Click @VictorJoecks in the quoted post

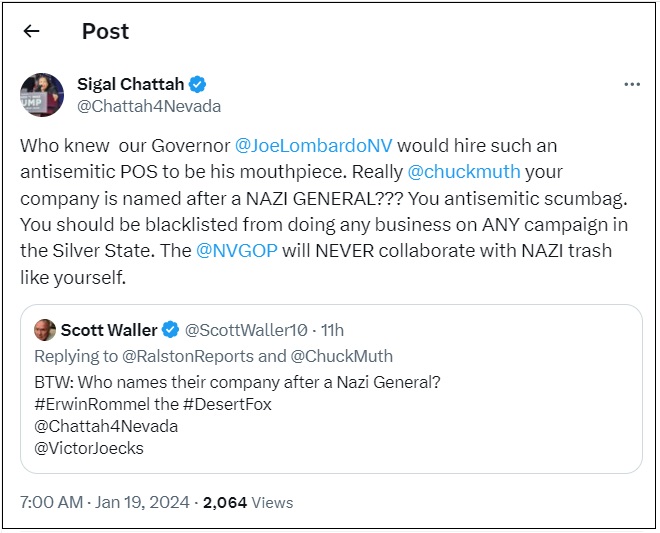[89, 448]
